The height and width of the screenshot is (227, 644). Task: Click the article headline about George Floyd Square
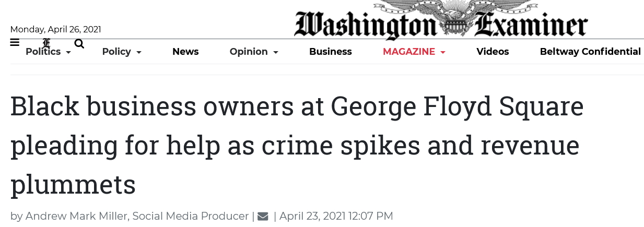pos(297,145)
